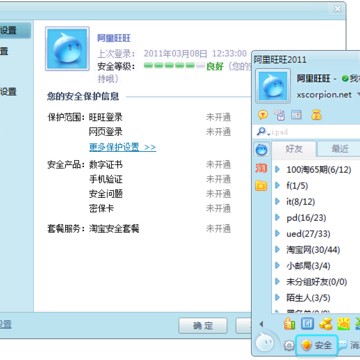Open the 更多保护设置 >> link
The width and height of the screenshot is (360, 360).
tap(122, 147)
